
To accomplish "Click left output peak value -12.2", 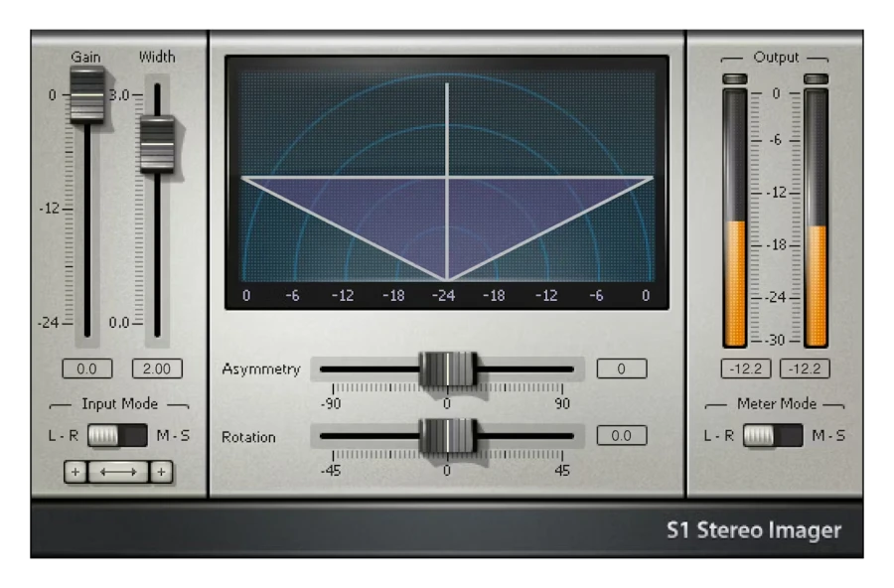I will click(x=746, y=369).
